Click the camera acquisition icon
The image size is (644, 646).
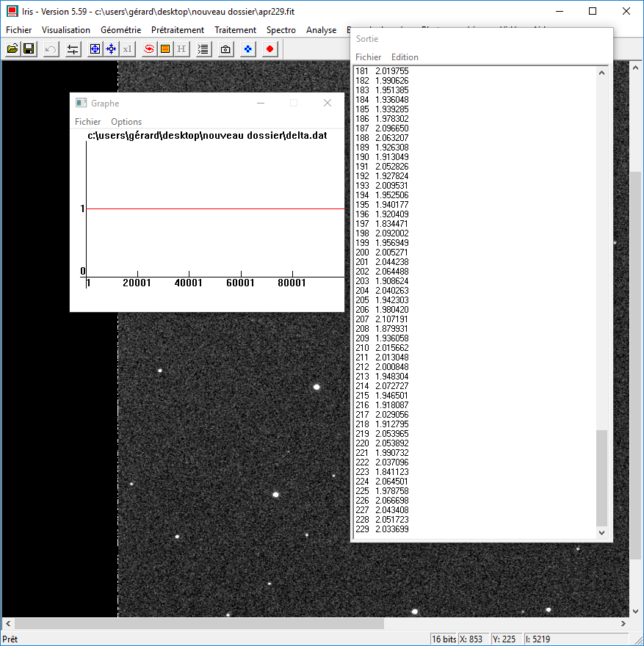(225, 49)
